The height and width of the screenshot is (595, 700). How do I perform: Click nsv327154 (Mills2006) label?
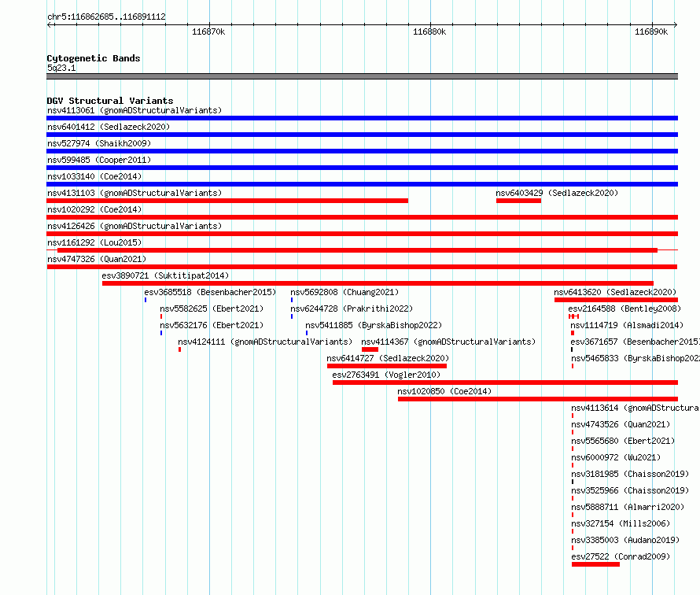pos(621,523)
